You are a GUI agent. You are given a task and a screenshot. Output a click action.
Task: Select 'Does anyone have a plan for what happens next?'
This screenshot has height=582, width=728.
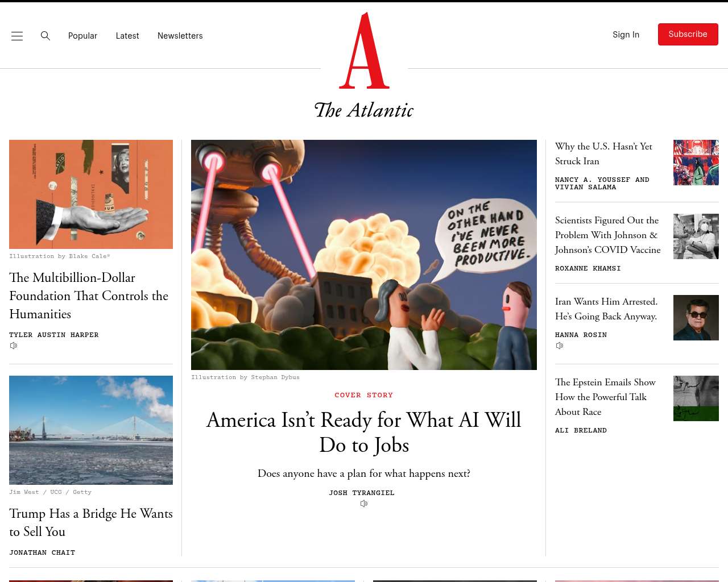364,473
